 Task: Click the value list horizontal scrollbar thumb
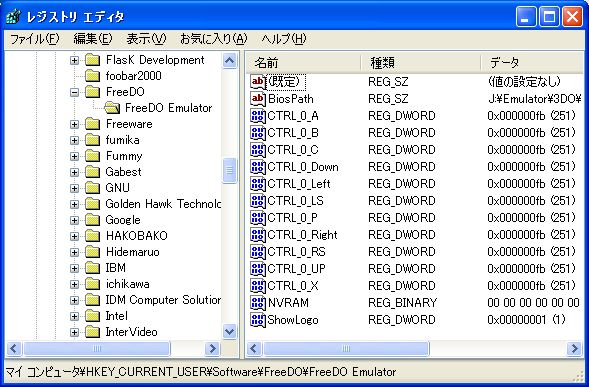pos(346,349)
